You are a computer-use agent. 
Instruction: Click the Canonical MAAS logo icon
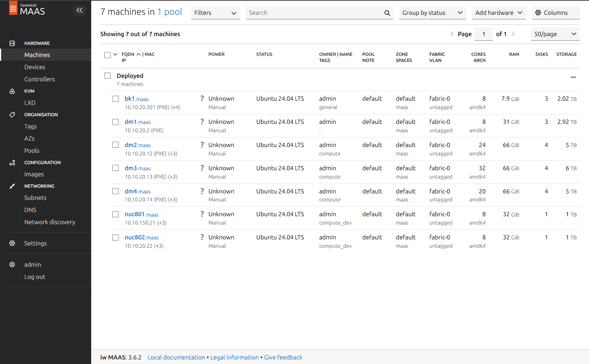(x=13, y=8)
